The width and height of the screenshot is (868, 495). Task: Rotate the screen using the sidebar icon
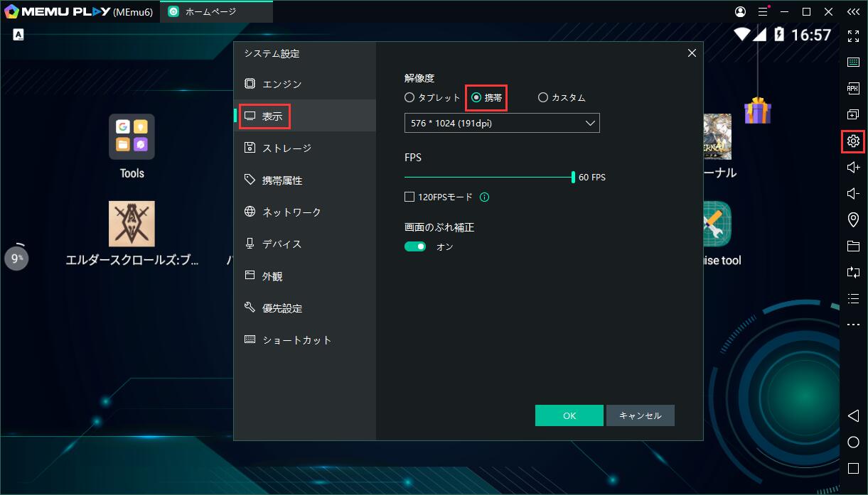pyautogui.click(x=853, y=271)
